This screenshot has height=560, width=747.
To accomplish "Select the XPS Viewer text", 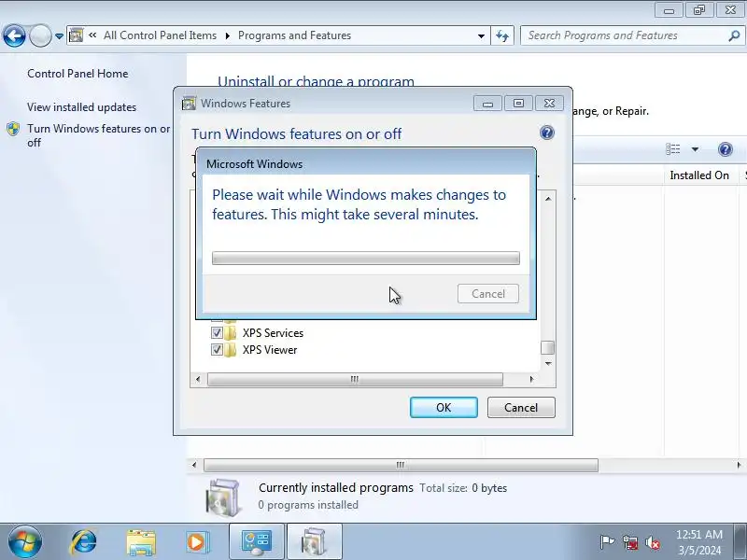I will (270, 350).
